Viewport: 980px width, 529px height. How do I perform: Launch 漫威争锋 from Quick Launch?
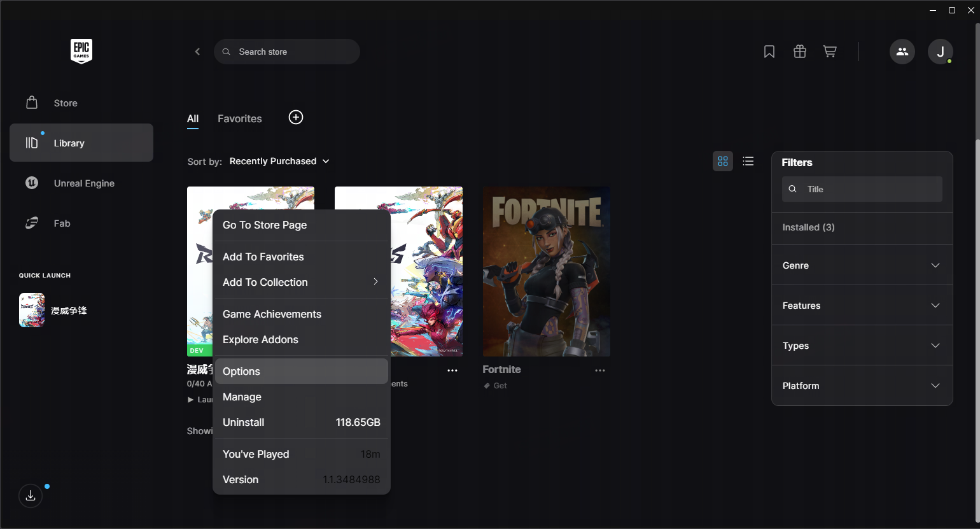[x=53, y=310]
